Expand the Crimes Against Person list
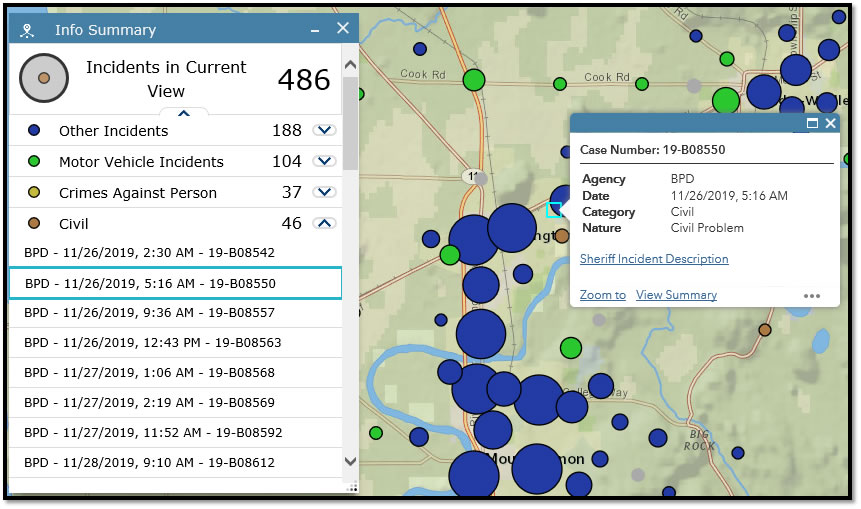 325,192
